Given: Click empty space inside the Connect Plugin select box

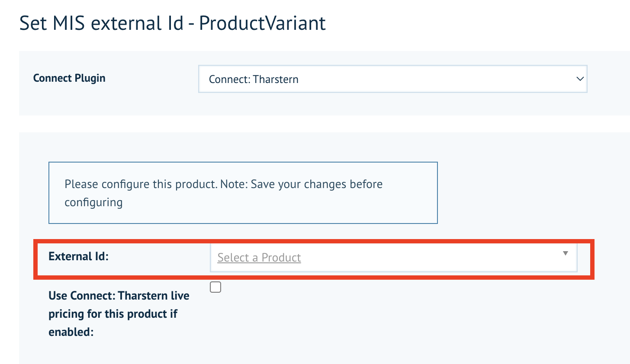Looking at the screenshot, I should [433, 79].
